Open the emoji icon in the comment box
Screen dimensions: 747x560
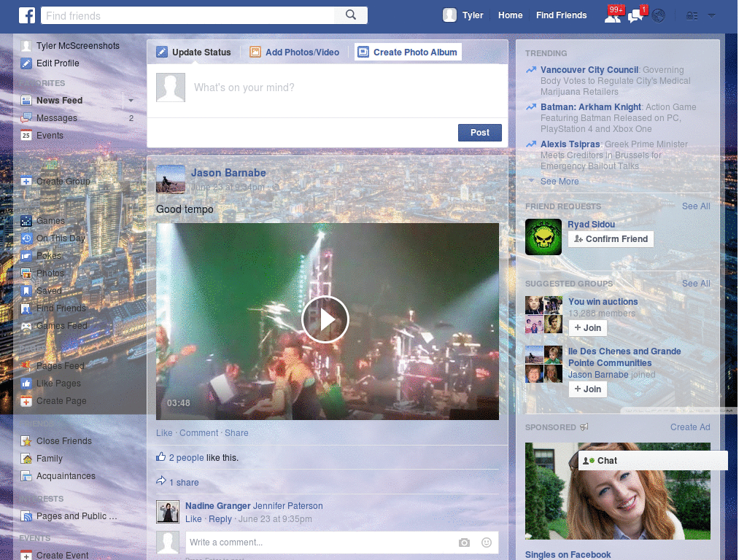point(486,542)
